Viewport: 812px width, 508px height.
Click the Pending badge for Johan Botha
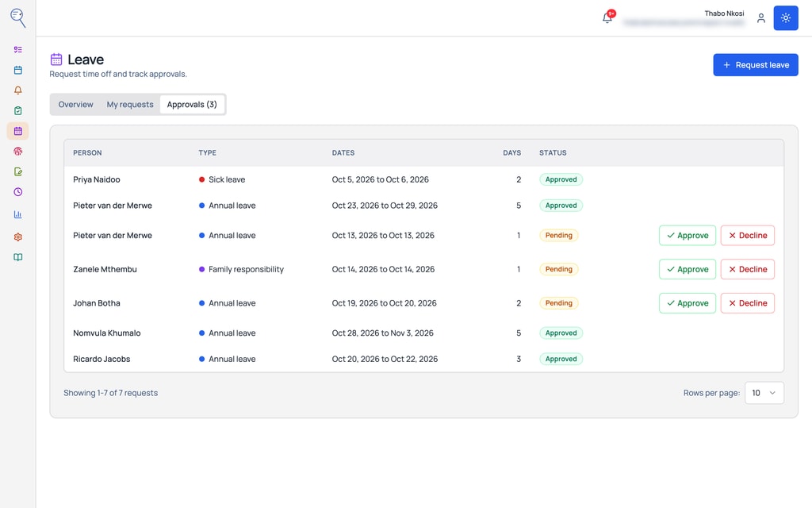[559, 303]
